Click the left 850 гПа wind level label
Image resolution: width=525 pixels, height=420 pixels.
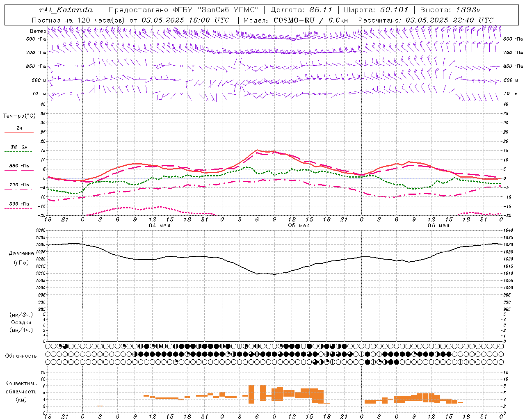[36, 66]
